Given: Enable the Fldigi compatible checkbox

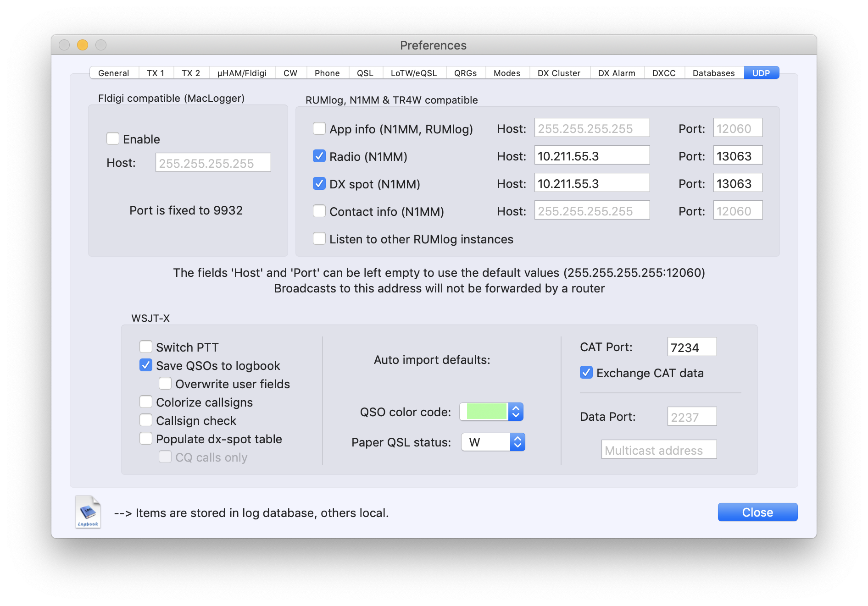Looking at the screenshot, I should [x=113, y=139].
